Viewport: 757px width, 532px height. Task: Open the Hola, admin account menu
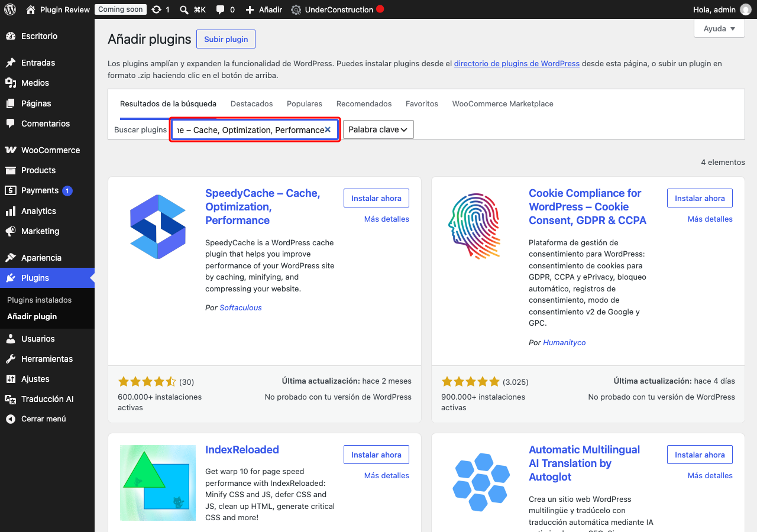(722, 9)
